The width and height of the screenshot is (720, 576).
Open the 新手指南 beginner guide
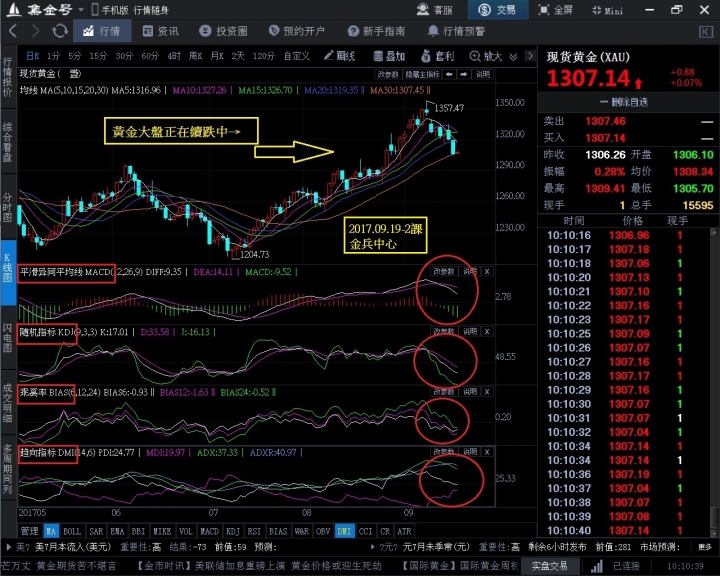pos(377,31)
